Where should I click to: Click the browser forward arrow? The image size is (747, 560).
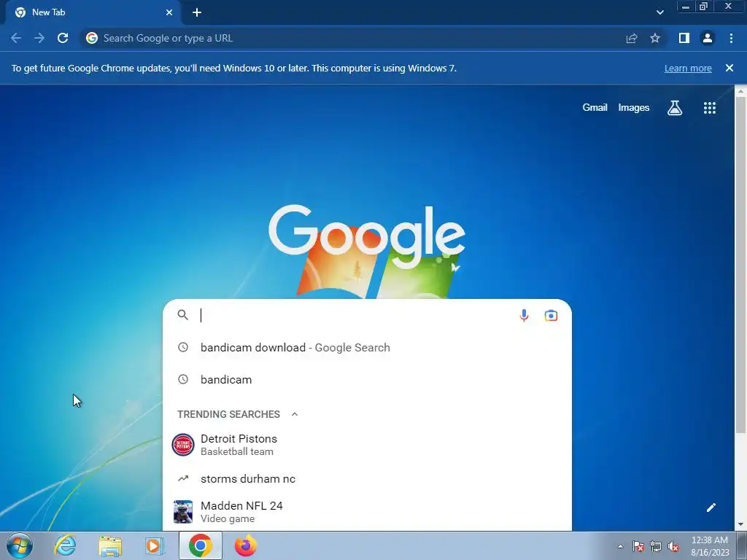point(39,38)
